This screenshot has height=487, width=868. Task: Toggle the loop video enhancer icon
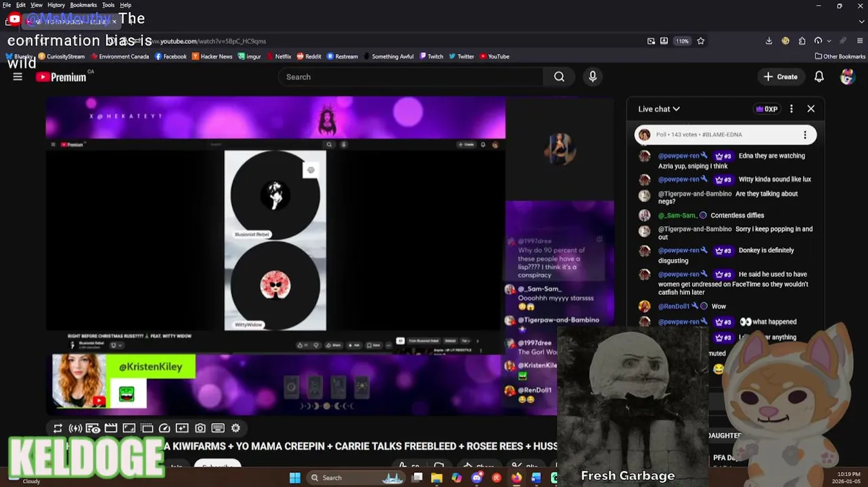58,428
